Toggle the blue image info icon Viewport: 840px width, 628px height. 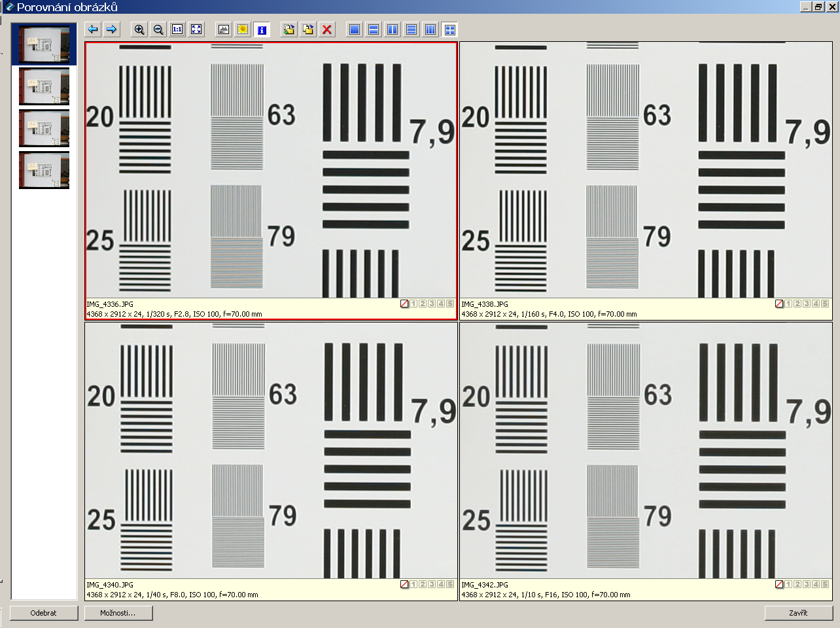pyautogui.click(x=262, y=29)
